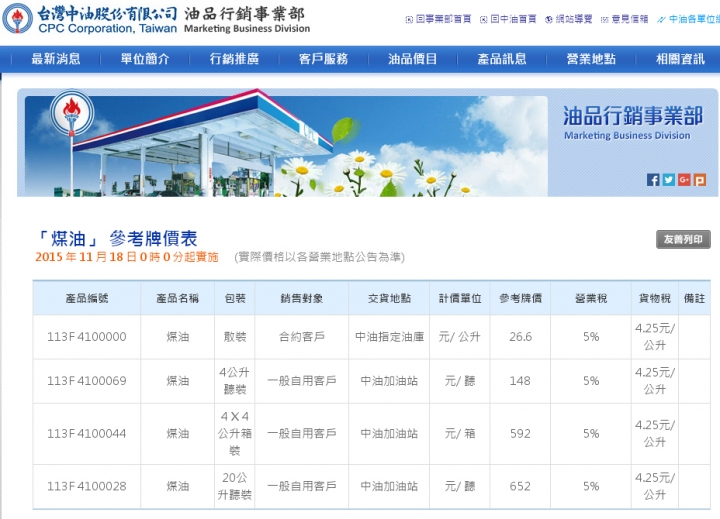The image size is (720, 519).
Task: Select product code 113F 4100044
Action: (87, 434)
